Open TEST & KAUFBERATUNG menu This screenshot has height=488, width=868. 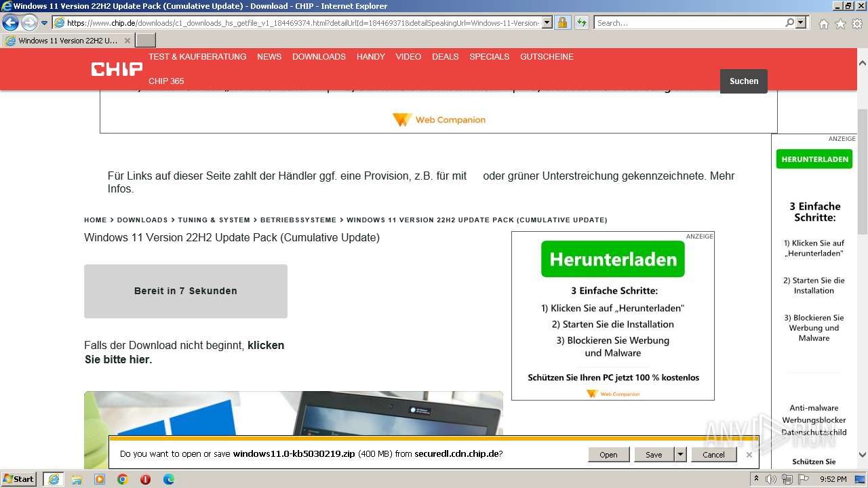(197, 57)
